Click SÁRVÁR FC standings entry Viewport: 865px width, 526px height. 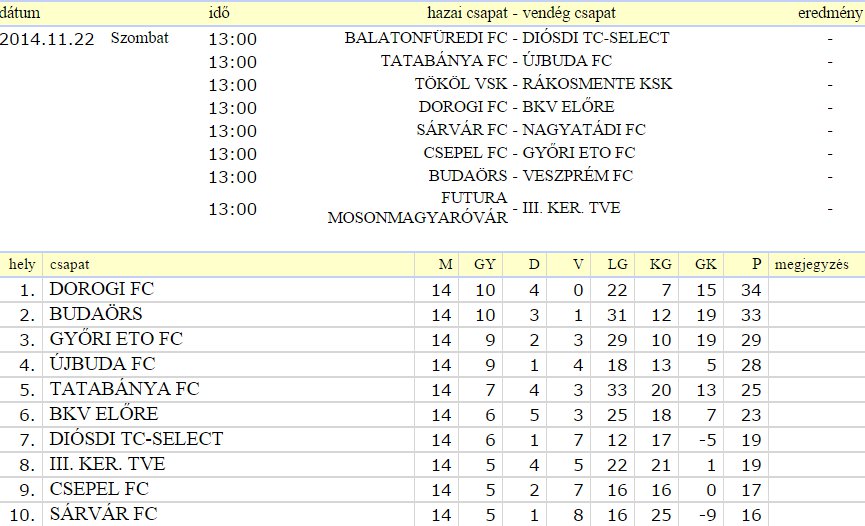click(103, 513)
